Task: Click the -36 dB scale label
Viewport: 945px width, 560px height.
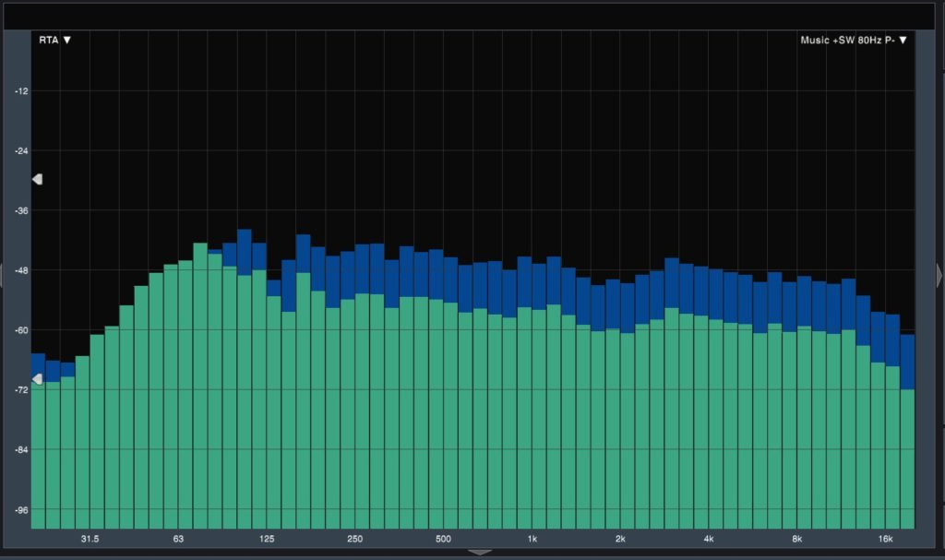Action: coord(21,210)
